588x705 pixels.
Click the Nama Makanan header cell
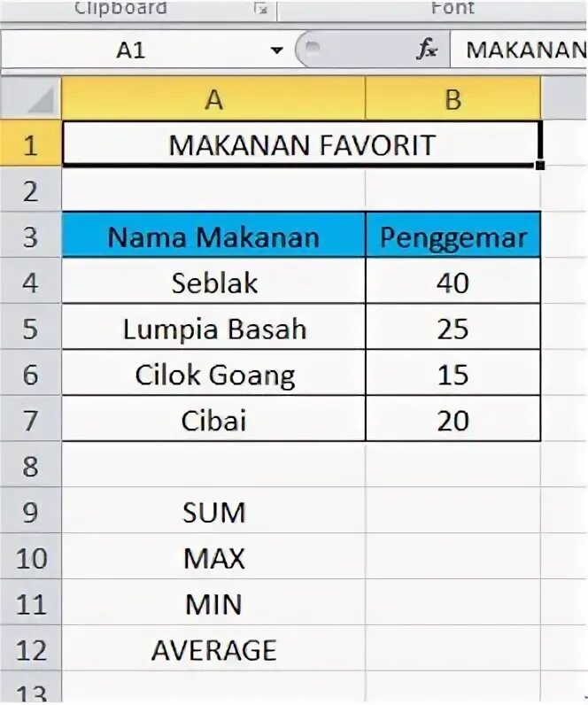(213, 236)
